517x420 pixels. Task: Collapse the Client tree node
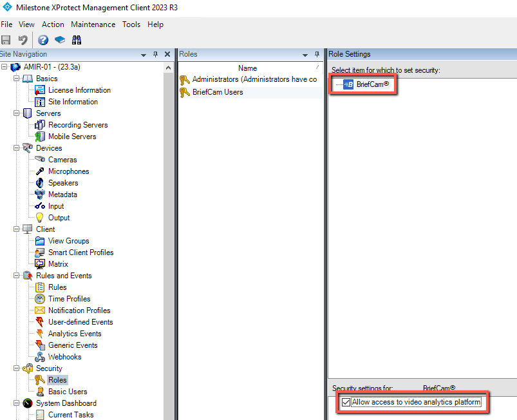(16, 229)
